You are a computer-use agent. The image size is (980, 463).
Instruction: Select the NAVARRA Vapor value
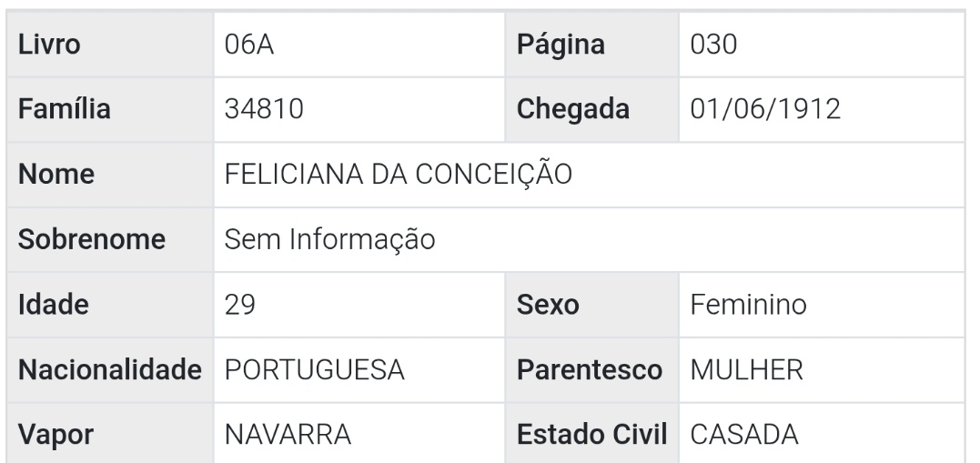tap(288, 435)
